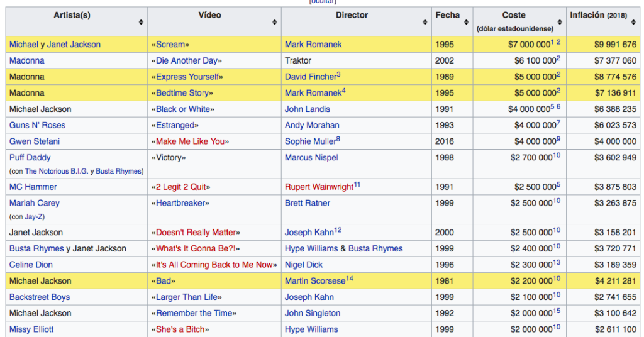Open the «Scream» video link
Screen dimensions: 644x337
pos(170,45)
